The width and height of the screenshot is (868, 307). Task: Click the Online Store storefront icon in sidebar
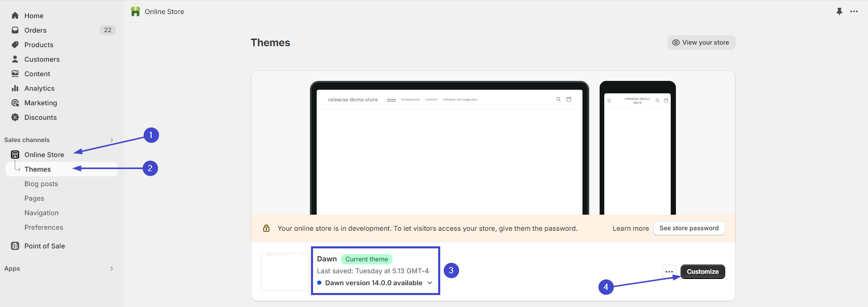pos(15,155)
